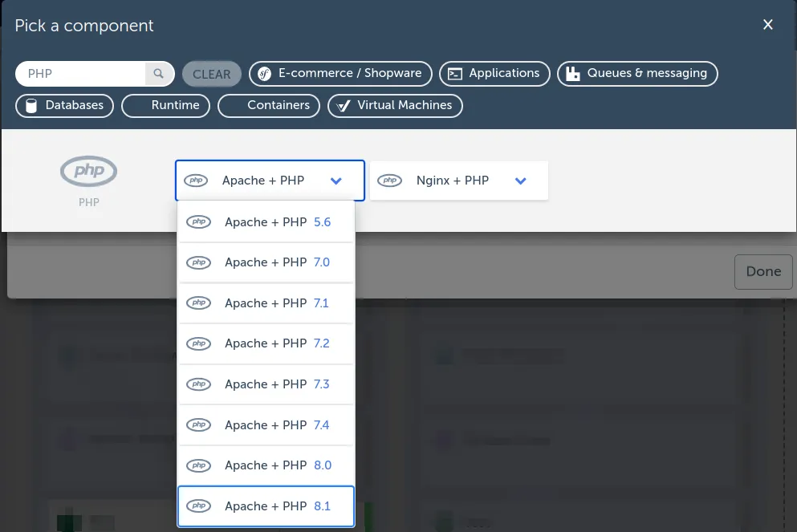This screenshot has height=532, width=797.
Task: Click the php icon beside Apache + PHP 5.6
Action: pyautogui.click(x=198, y=221)
